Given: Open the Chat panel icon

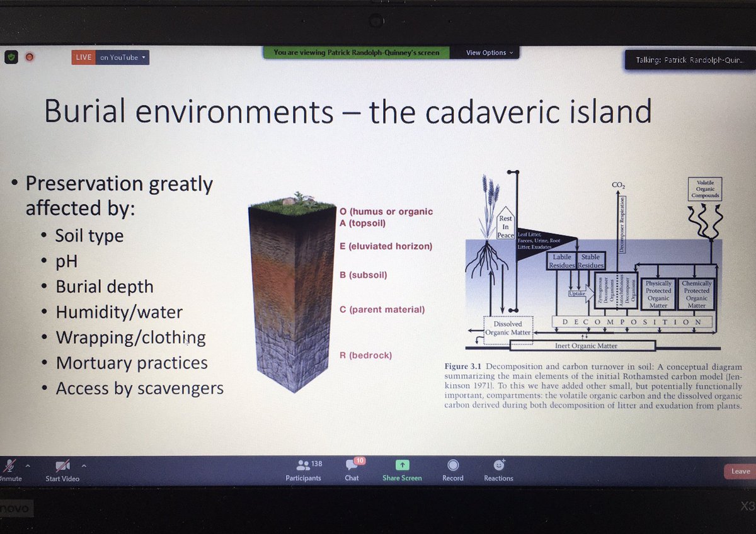Looking at the screenshot, I should 352,469.
